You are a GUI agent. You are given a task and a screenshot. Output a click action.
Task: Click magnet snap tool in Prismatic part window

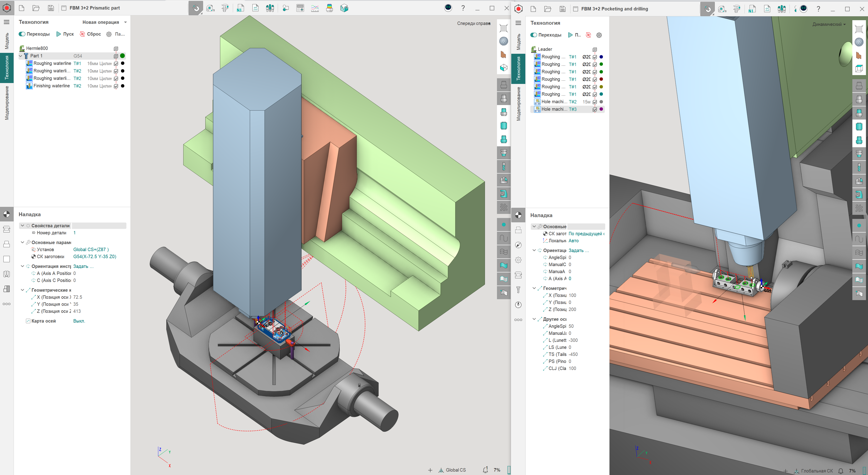pos(196,8)
